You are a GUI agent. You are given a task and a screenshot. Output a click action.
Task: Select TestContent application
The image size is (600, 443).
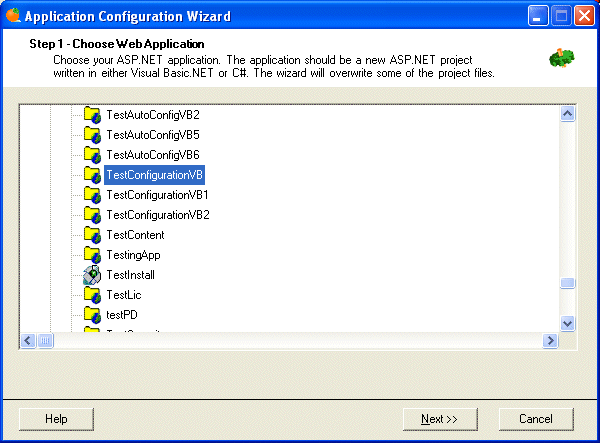pyautogui.click(x=135, y=235)
